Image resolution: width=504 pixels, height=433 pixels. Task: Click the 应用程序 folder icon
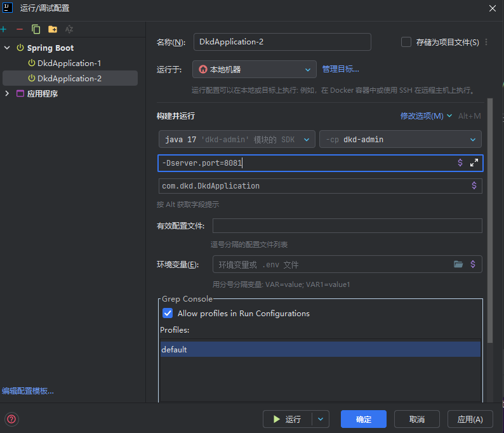[20, 93]
